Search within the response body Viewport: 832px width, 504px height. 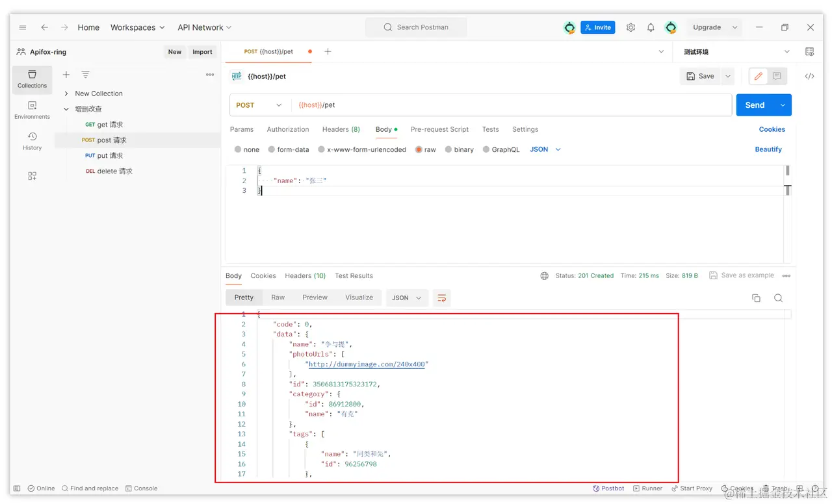pyautogui.click(x=778, y=298)
